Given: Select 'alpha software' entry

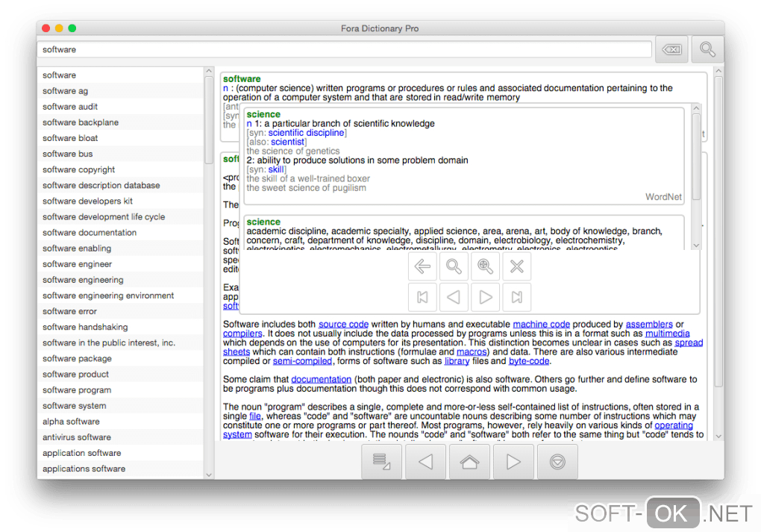Looking at the screenshot, I should coord(120,422).
